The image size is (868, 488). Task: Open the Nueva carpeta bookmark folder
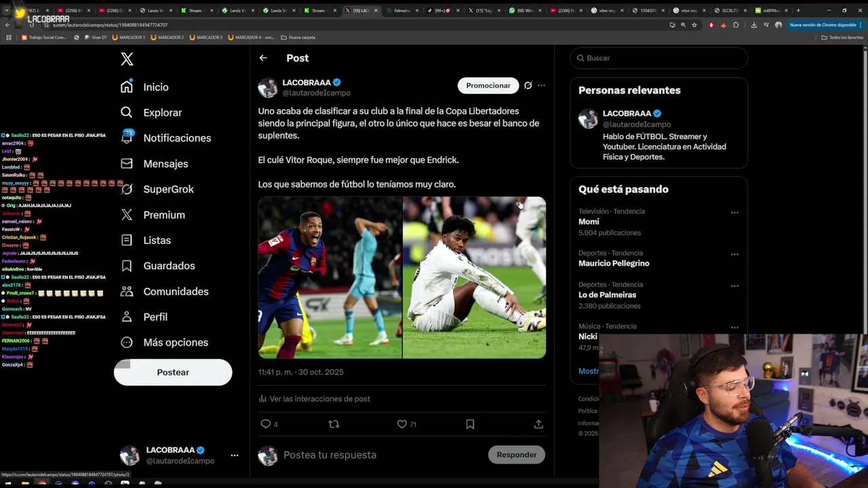[x=298, y=37]
